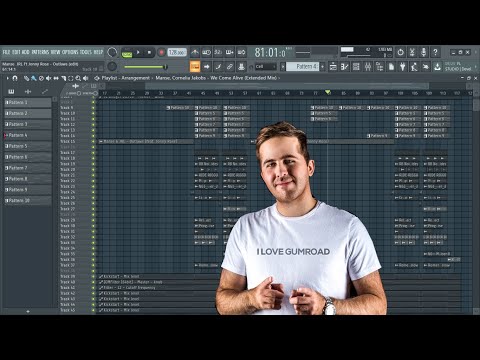Click arrow left of Pattern 4 selector
Image resolution: width=480 pixels, height=360 pixels.
coord(283,67)
